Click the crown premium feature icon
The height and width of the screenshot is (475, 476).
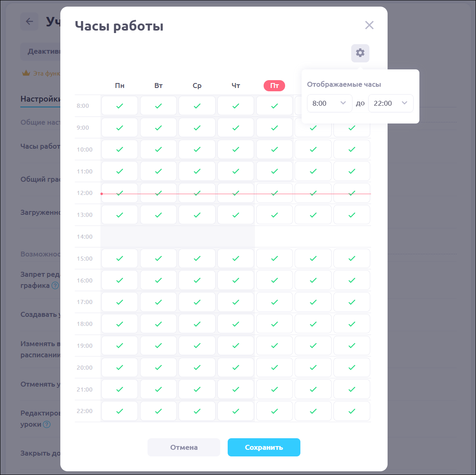[x=26, y=73]
